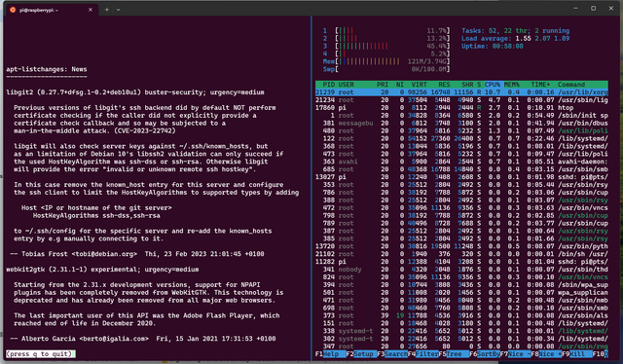Expand the terminal profile dropdown chevron
The image size is (623, 364).
point(118,10)
